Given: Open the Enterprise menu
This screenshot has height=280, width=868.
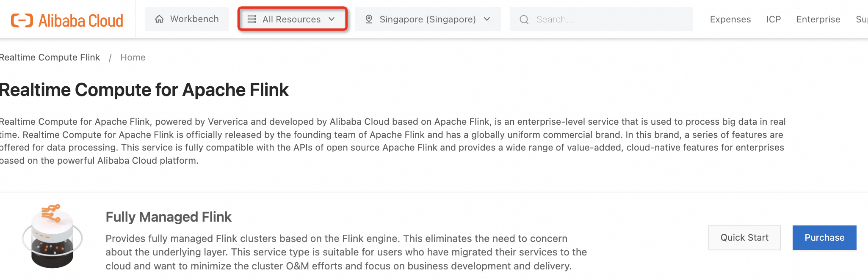Looking at the screenshot, I should coord(818,19).
